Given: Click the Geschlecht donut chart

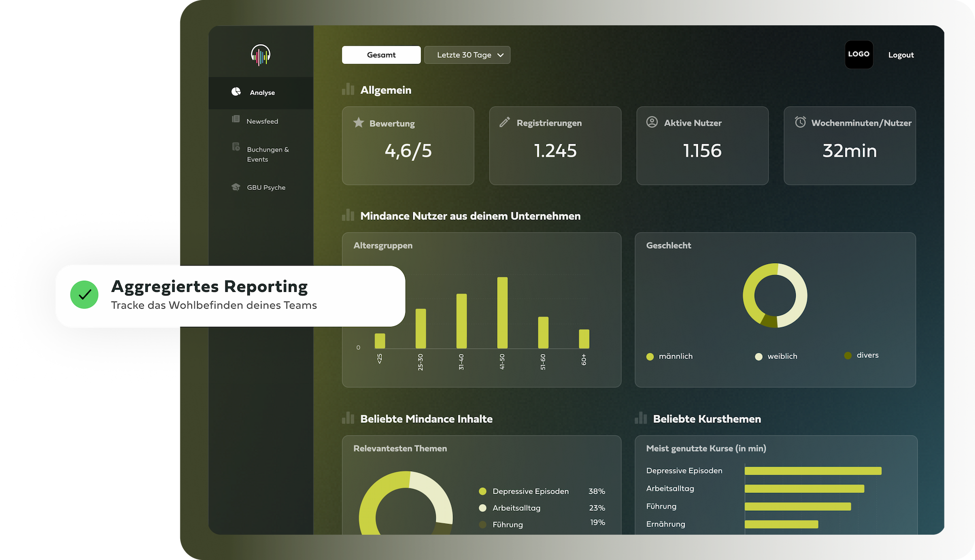Looking at the screenshot, I should (775, 295).
